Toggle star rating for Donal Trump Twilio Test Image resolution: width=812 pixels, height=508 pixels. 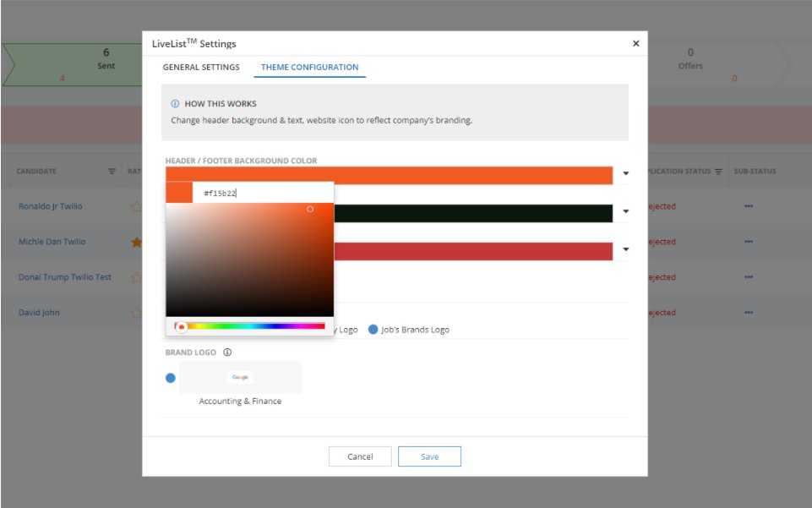[136, 277]
